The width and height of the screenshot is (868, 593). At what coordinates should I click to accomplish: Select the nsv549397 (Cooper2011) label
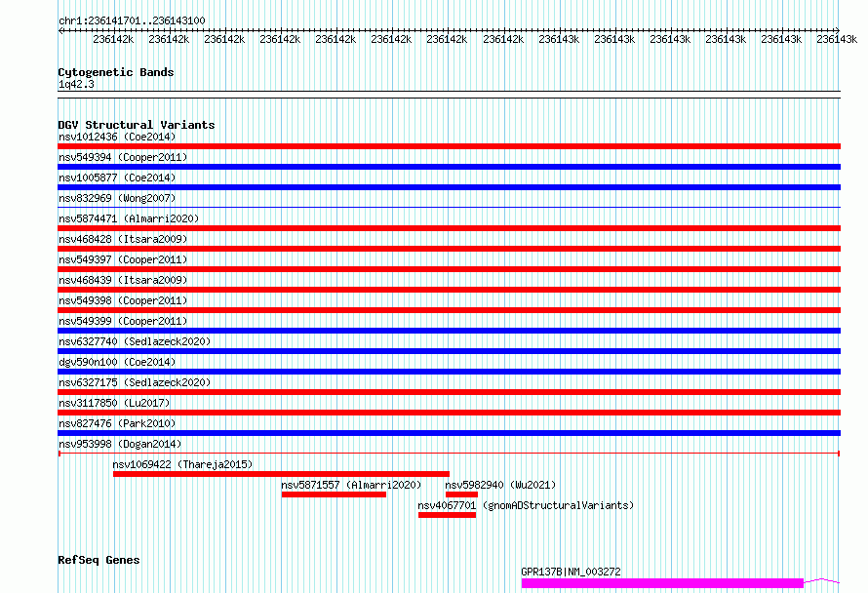pos(123,259)
